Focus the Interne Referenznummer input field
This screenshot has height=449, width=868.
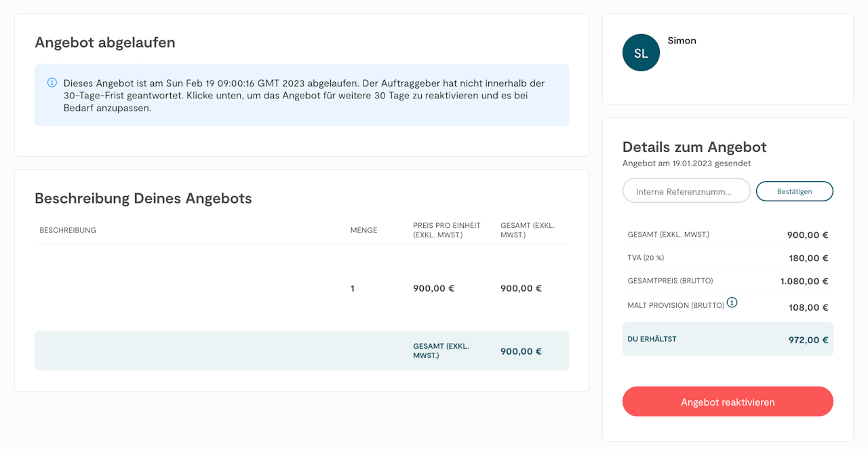click(x=686, y=191)
